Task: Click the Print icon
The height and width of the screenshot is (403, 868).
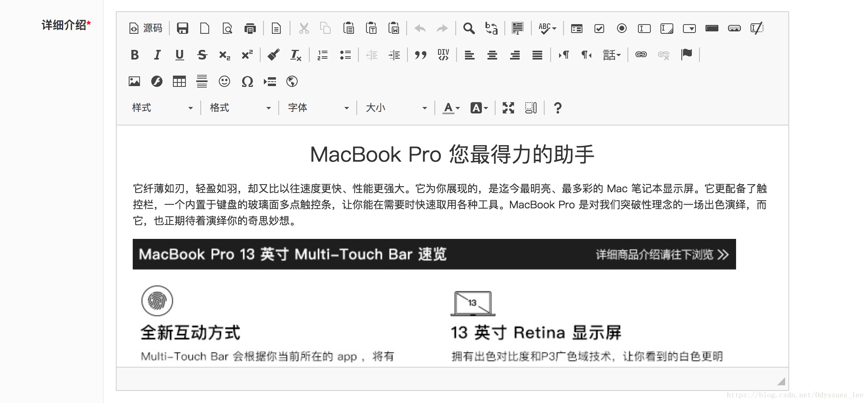Action: click(x=250, y=28)
